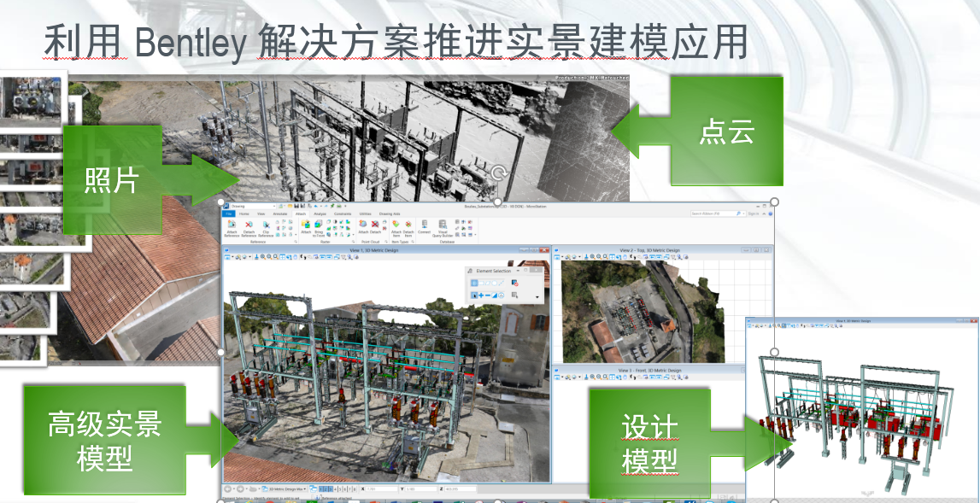Open the File tab
This screenshot has width=980, height=503.
tap(229, 213)
